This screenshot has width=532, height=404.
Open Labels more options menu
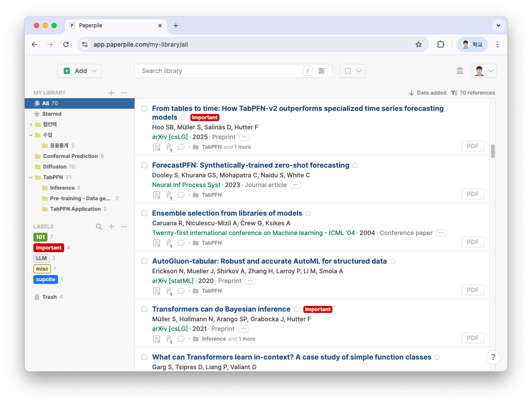click(124, 227)
